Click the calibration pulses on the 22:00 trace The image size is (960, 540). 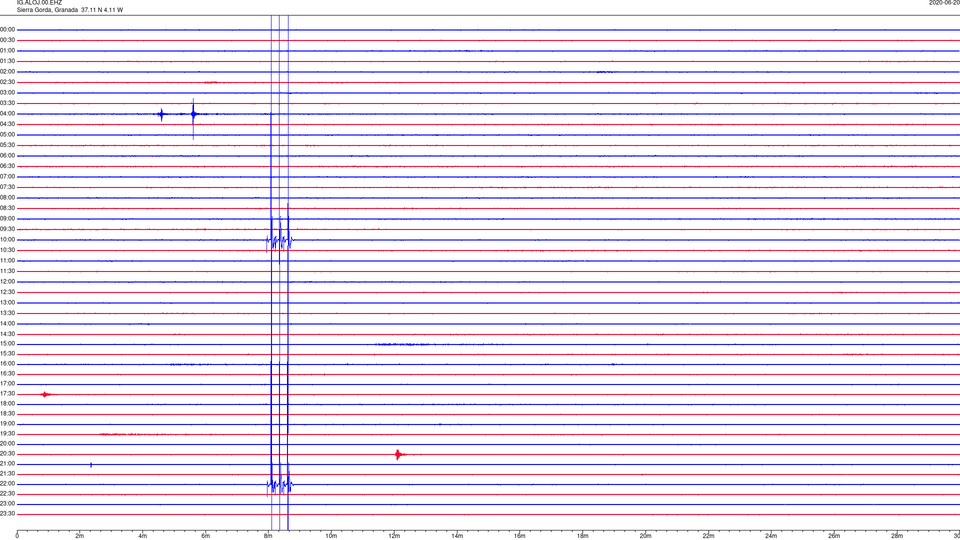(280, 485)
